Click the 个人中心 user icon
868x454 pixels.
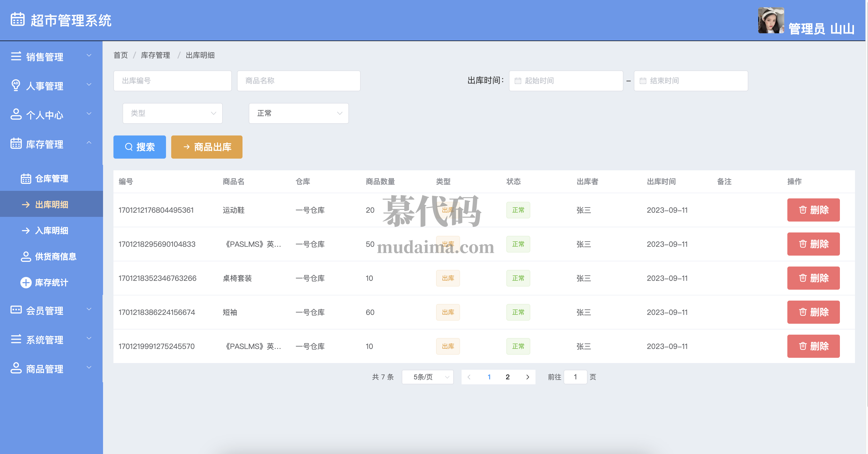tap(16, 114)
